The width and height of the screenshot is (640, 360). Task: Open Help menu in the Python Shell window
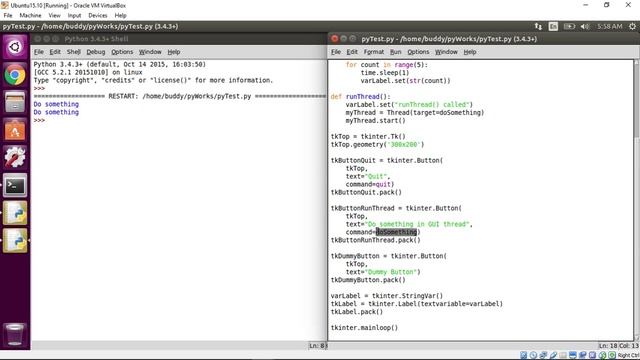(x=173, y=52)
